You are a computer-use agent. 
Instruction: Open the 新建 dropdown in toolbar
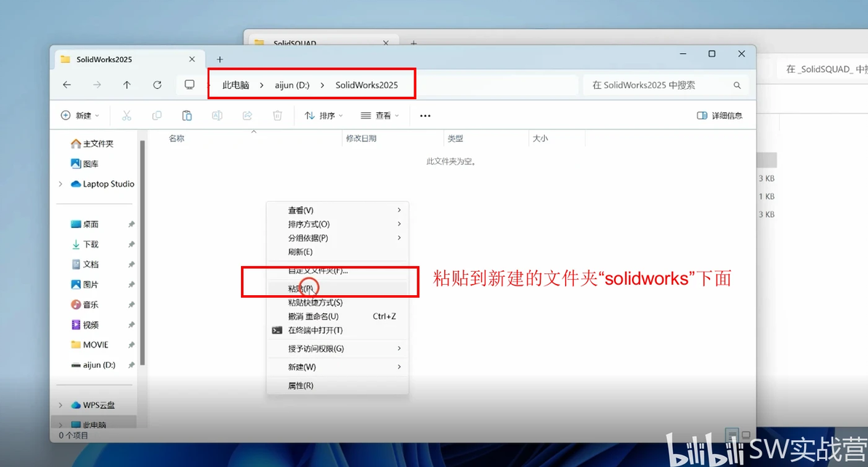(x=80, y=115)
